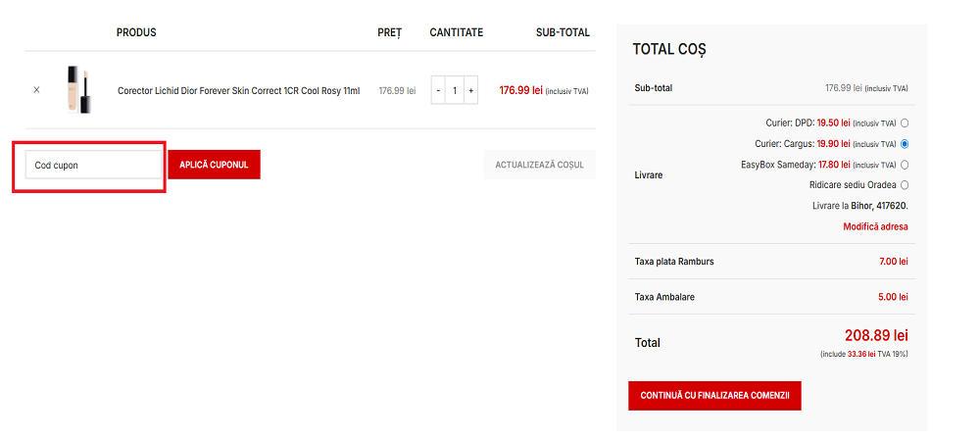Click the PREȚ column header
Screen dimensions: 980x441
point(390,32)
